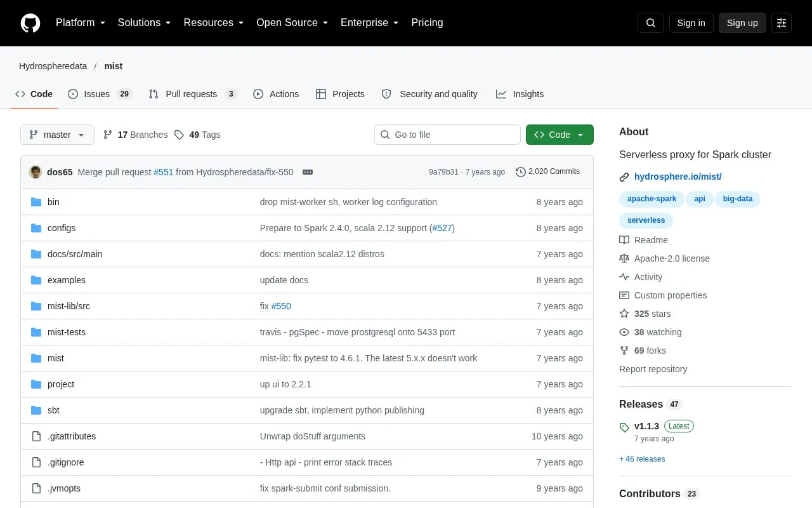Open the master branch dropdown
The width and height of the screenshot is (812, 508).
click(x=57, y=135)
